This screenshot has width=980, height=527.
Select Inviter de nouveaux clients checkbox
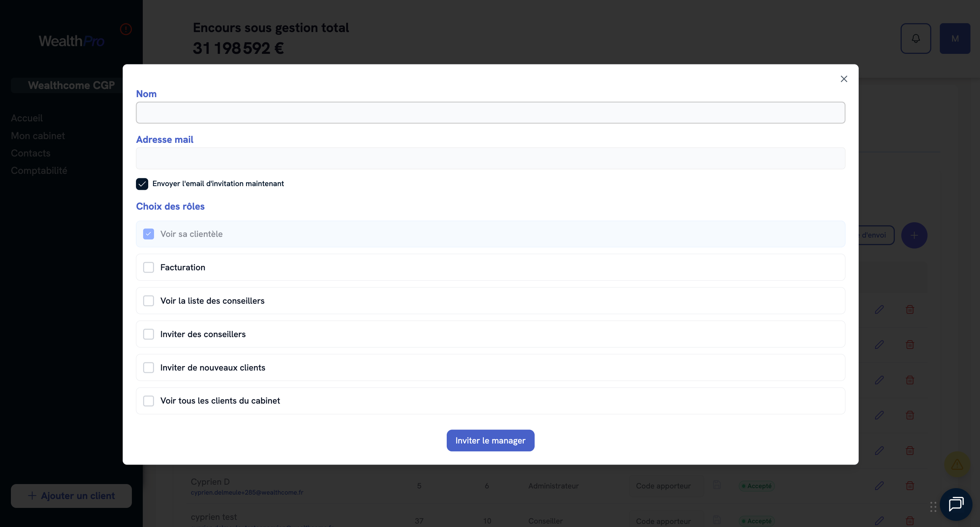tap(148, 367)
